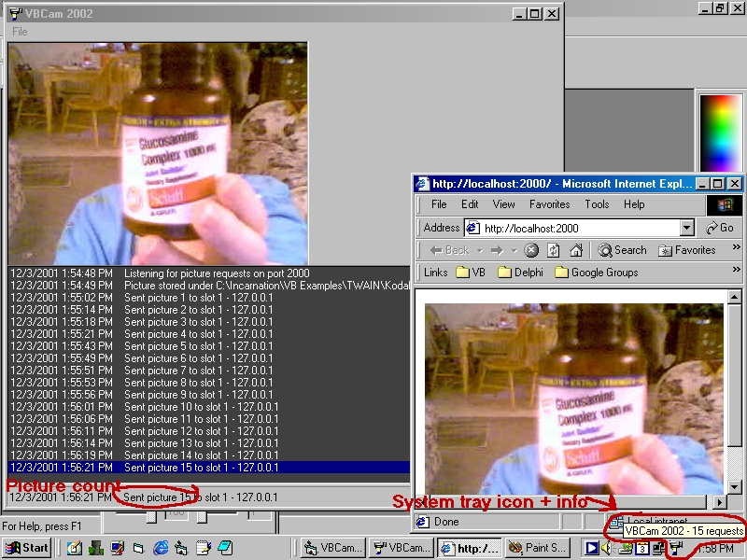Viewport: 747px width, 560px height.
Task: Open the Google Groups links folder
Action: point(597,273)
